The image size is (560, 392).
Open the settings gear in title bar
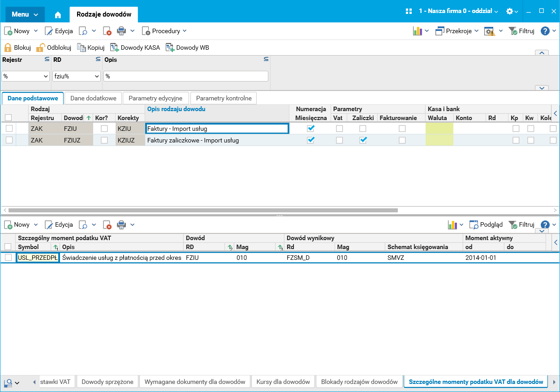(x=509, y=11)
